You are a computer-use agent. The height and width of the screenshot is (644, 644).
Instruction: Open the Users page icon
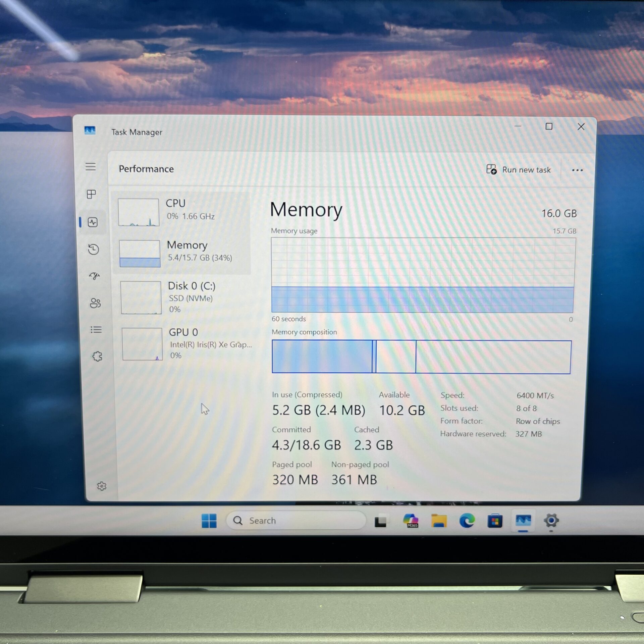(95, 303)
